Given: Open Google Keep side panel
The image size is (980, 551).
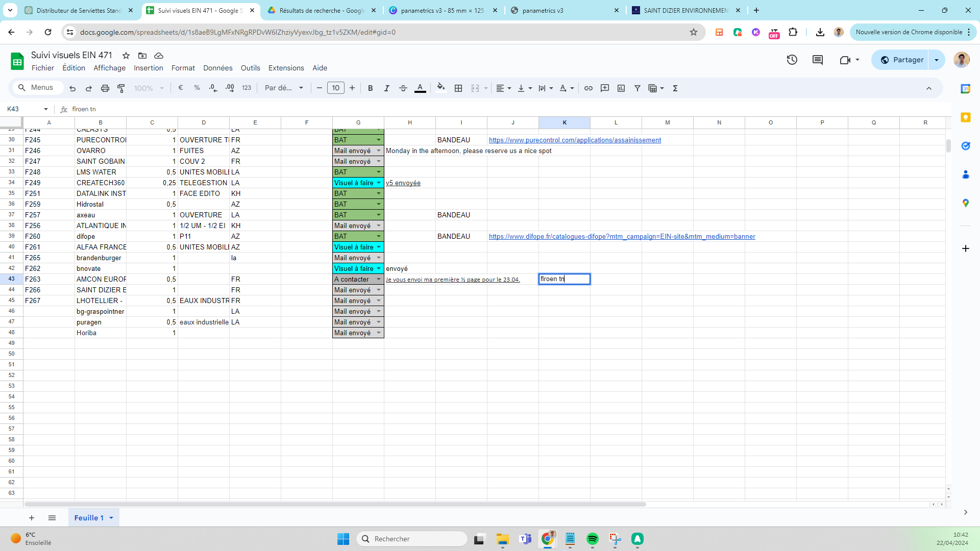Looking at the screenshot, I should coord(966,117).
